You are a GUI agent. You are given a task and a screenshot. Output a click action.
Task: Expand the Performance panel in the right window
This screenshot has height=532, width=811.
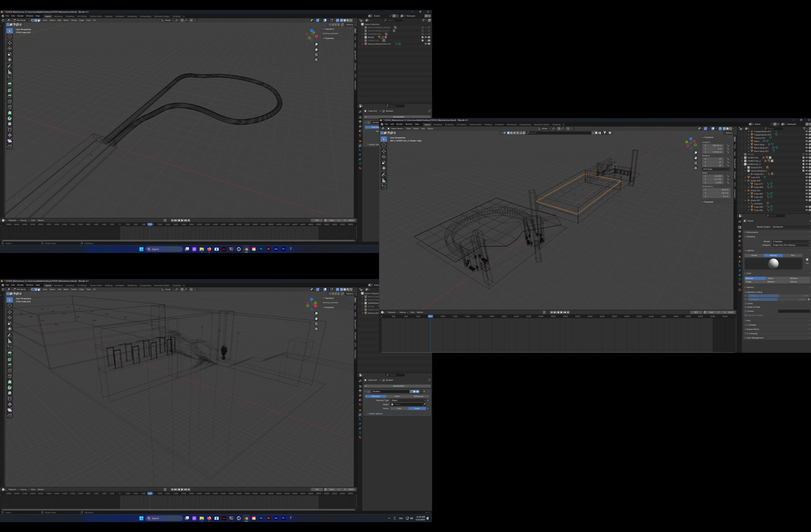(x=752, y=233)
